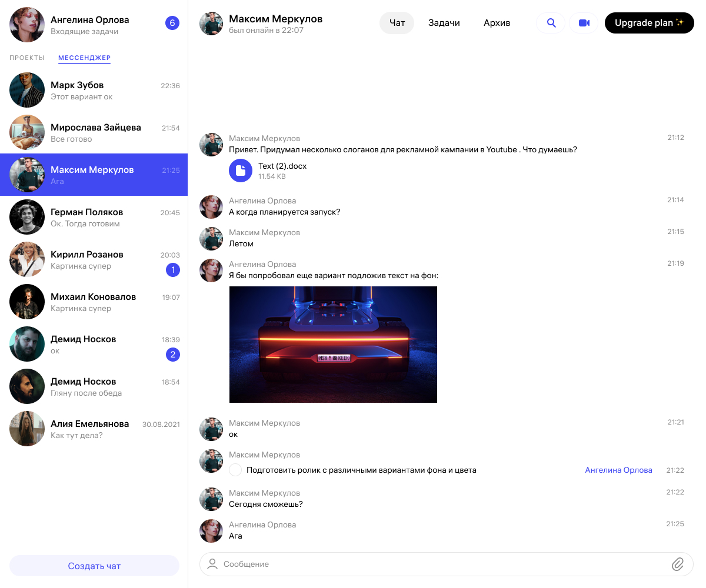
Task: Click the Ангелина Орлова assignee link
Action: [618, 470]
